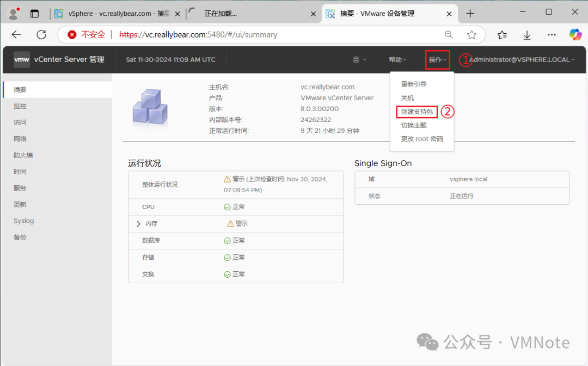Screen dimensions: 588x366
Task: Open the Administrator@VSPHERE.LOCAL user dropdown
Action: click(x=522, y=59)
